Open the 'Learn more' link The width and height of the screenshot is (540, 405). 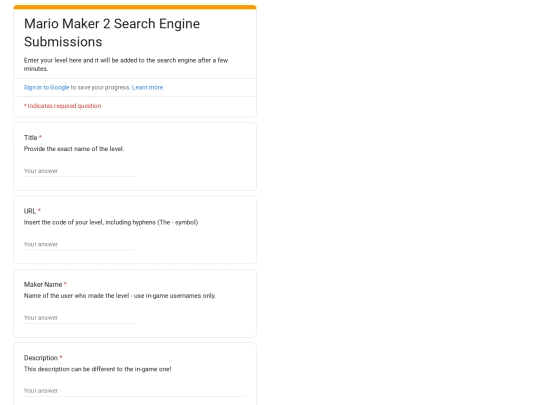pyautogui.click(x=147, y=87)
